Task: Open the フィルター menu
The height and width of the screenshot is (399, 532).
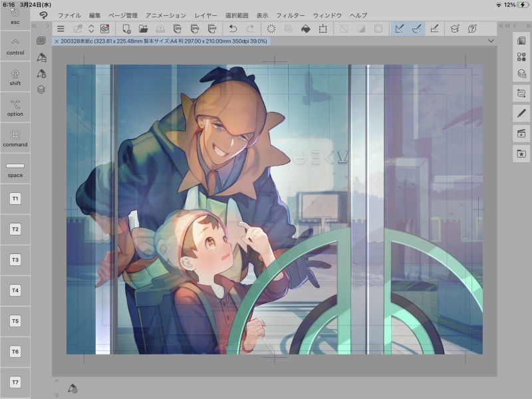Action: tap(290, 15)
